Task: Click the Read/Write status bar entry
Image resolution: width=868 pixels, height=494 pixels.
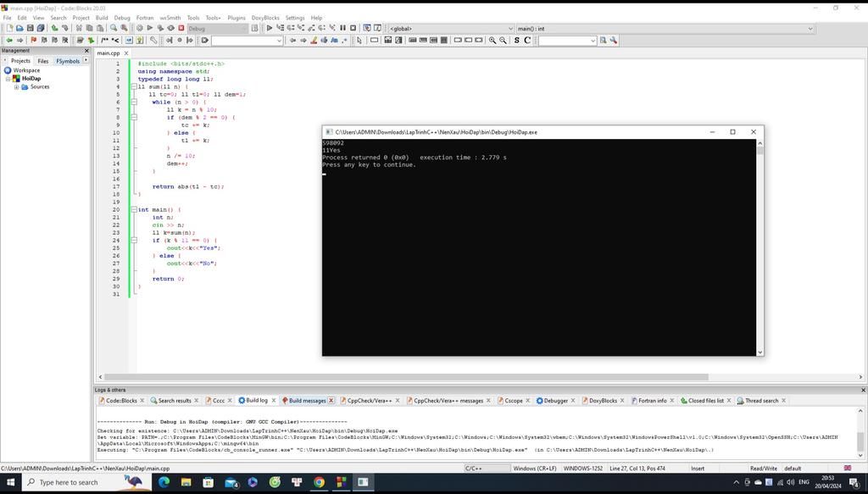Action: (764, 469)
